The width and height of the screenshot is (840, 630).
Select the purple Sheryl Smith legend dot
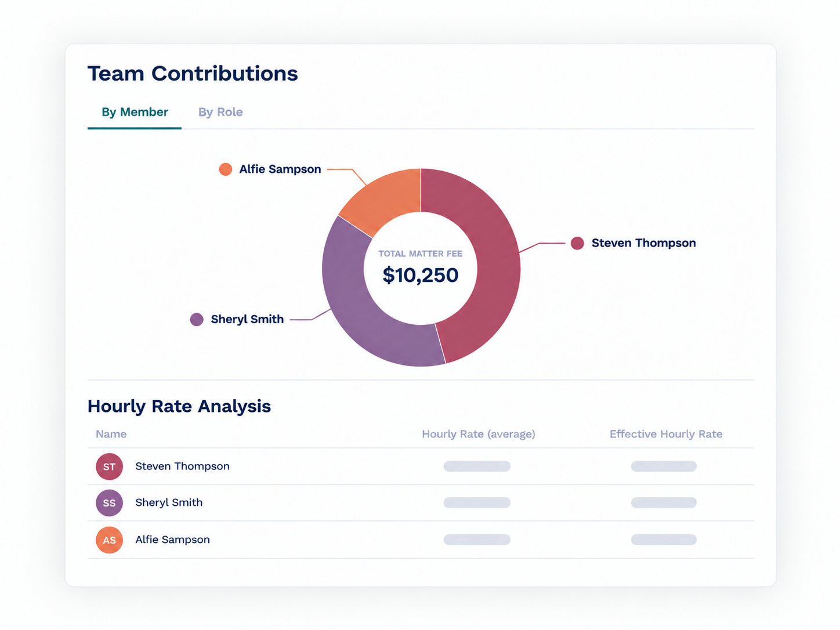pyautogui.click(x=197, y=320)
